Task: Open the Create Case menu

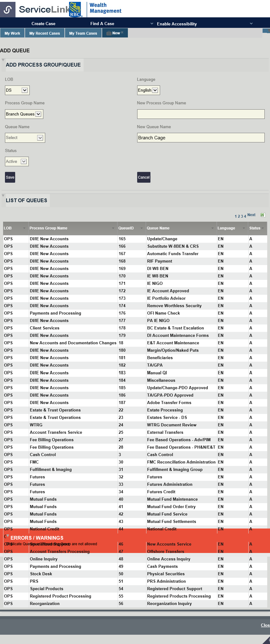Action: 43,24
